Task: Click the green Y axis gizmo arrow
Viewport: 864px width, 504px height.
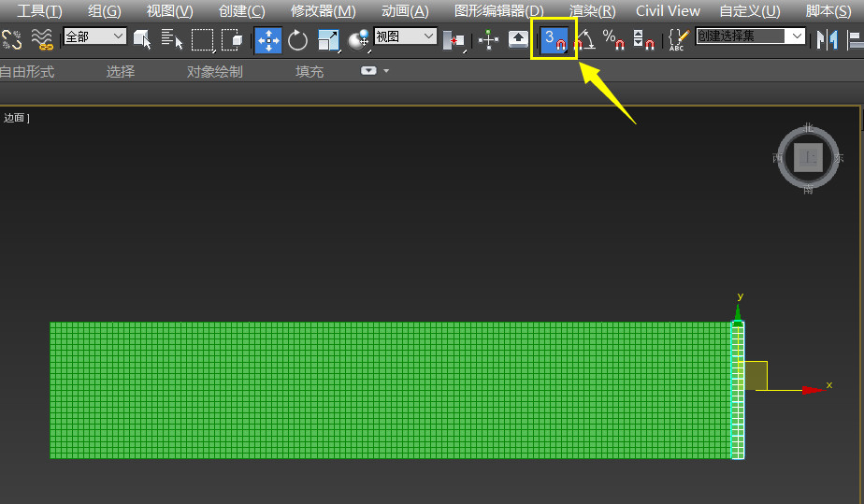Action: [738, 313]
